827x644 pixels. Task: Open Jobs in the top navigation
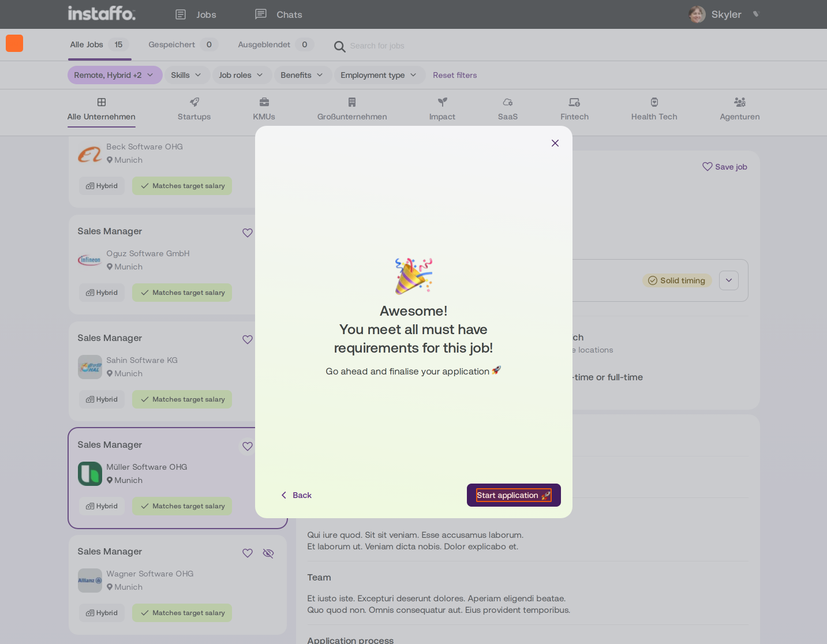click(x=196, y=14)
